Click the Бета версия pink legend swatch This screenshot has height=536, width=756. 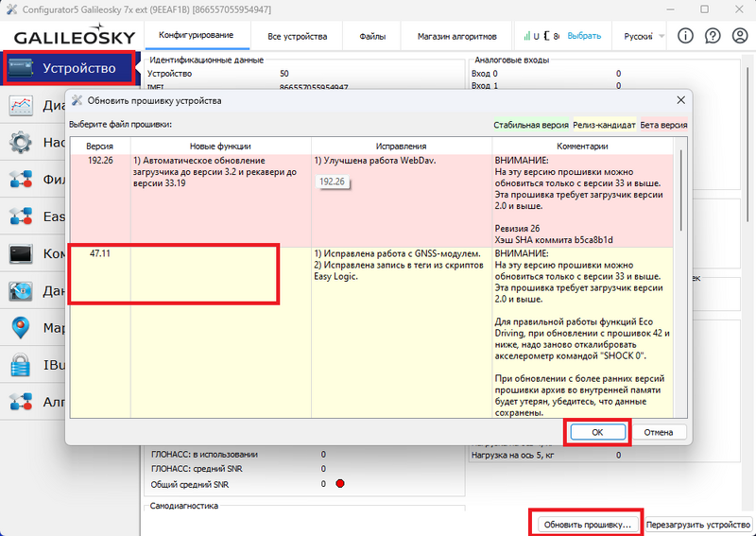tap(663, 125)
